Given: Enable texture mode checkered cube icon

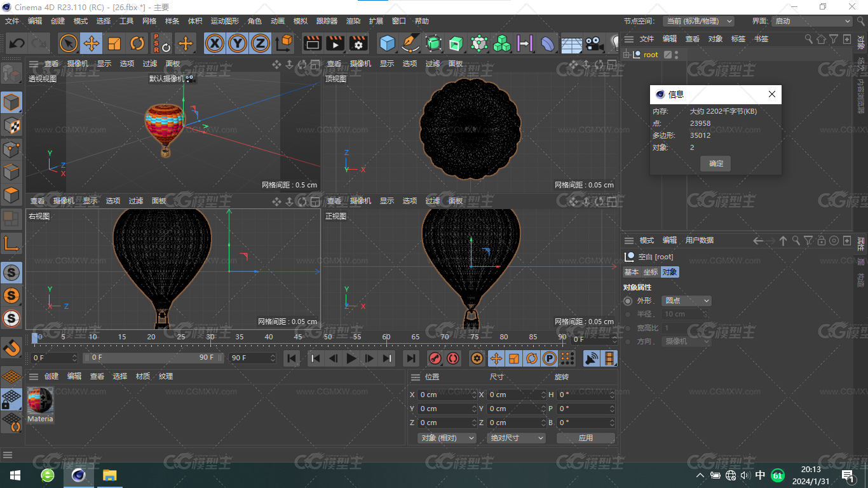Looking at the screenshot, I should 11,125.
